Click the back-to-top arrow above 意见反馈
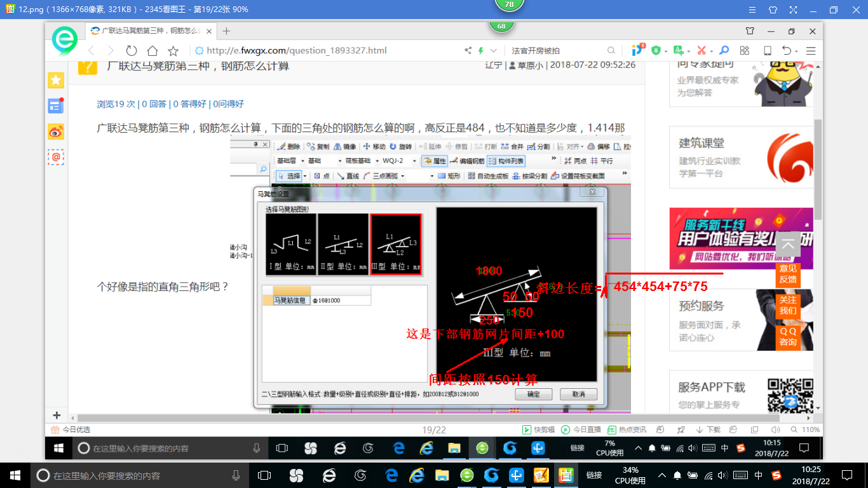The height and width of the screenshot is (488, 868). pos(788,245)
